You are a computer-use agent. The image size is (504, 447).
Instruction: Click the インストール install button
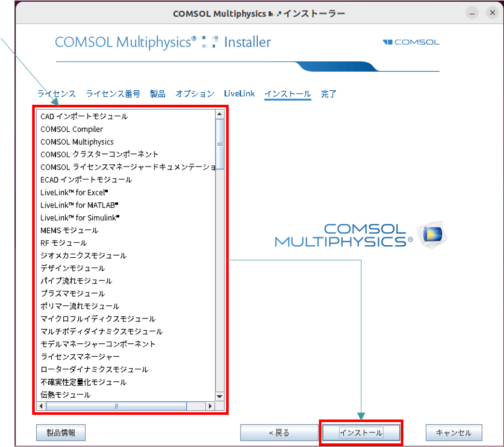pyautogui.click(x=361, y=433)
